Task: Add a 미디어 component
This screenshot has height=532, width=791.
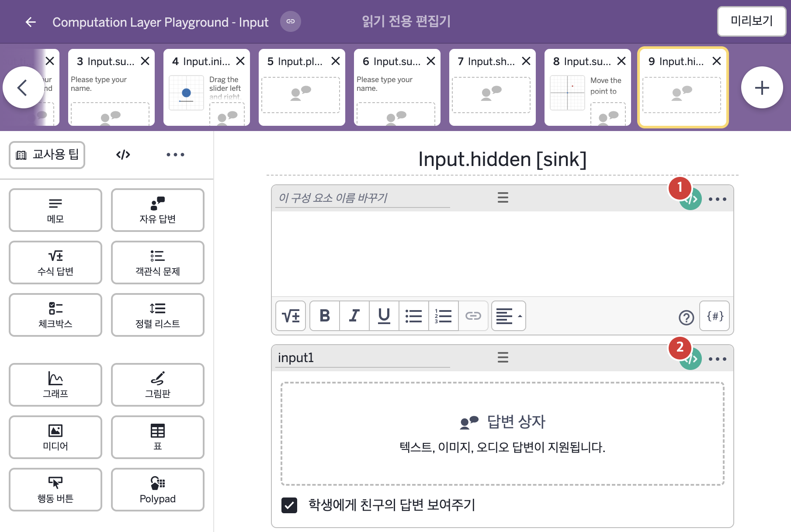Action: click(56, 437)
